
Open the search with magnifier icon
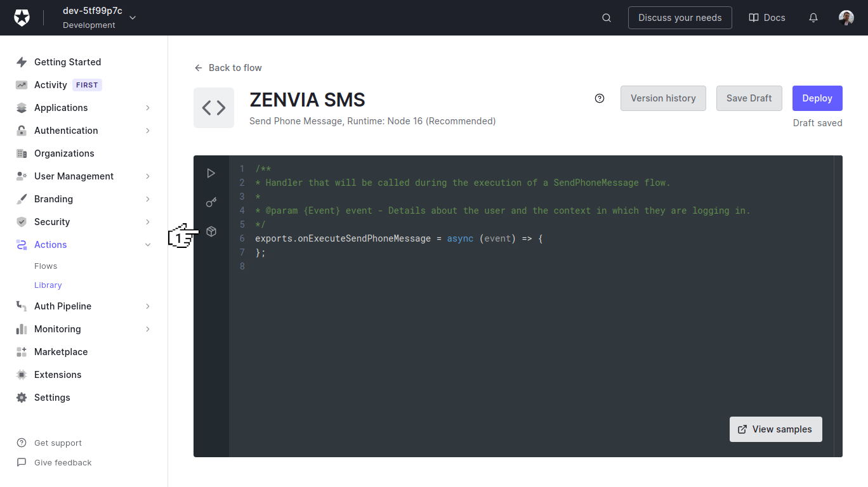pos(606,17)
